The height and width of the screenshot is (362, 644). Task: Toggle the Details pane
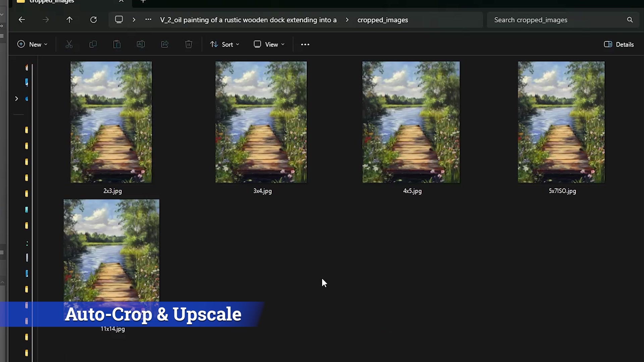click(x=619, y=44)
